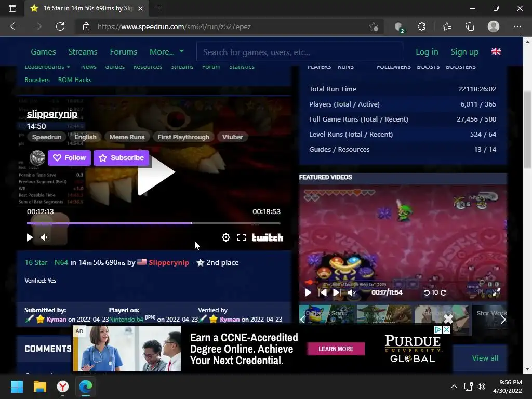
Task: Focus the site search field
Action: tap(300, 52)
